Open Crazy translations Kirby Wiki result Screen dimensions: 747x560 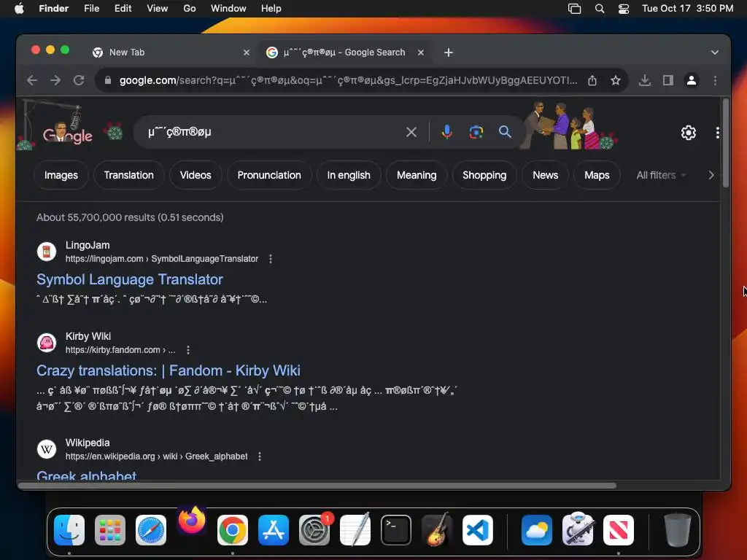click(169, 370)
